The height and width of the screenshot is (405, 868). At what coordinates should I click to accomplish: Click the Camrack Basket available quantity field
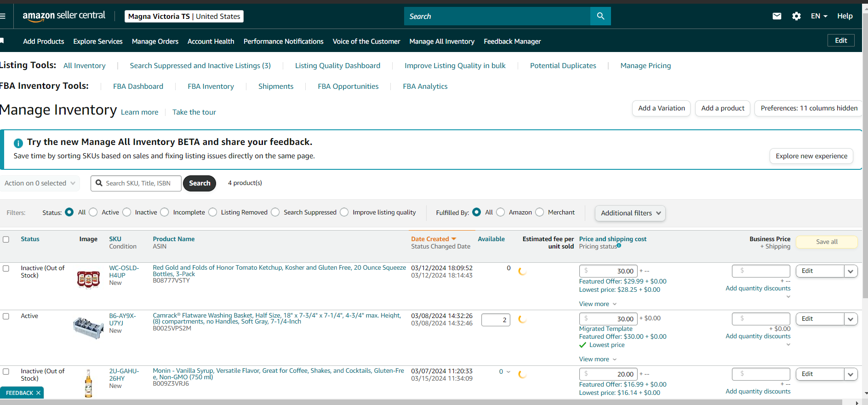496,319
